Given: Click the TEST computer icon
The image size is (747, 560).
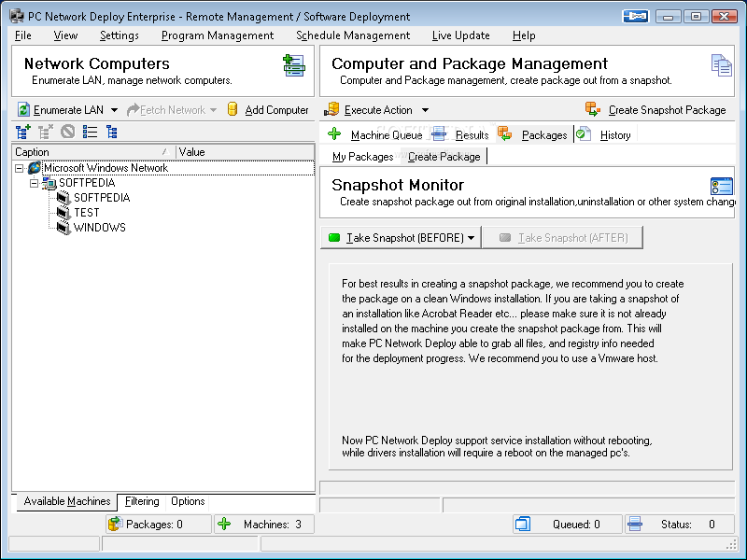Looking at the screenshot, I should pos(63,213).
